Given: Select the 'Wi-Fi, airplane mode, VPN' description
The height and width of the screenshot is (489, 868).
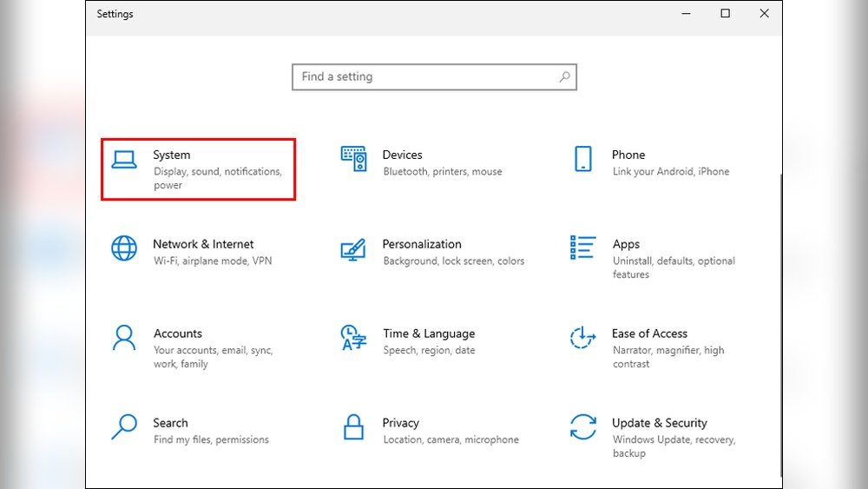Looking at the screenshot, I should pyautogui.click(x=213, y=261).
